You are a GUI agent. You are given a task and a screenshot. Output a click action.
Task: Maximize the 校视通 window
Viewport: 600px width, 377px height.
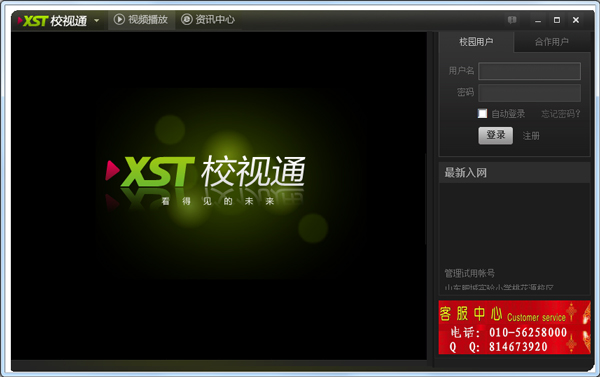[557, 20]
